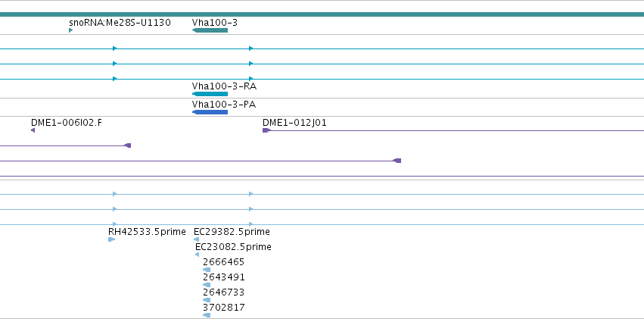
Task: Click the DME1-006I02.F feature arrow
Action: coord(33,130)
